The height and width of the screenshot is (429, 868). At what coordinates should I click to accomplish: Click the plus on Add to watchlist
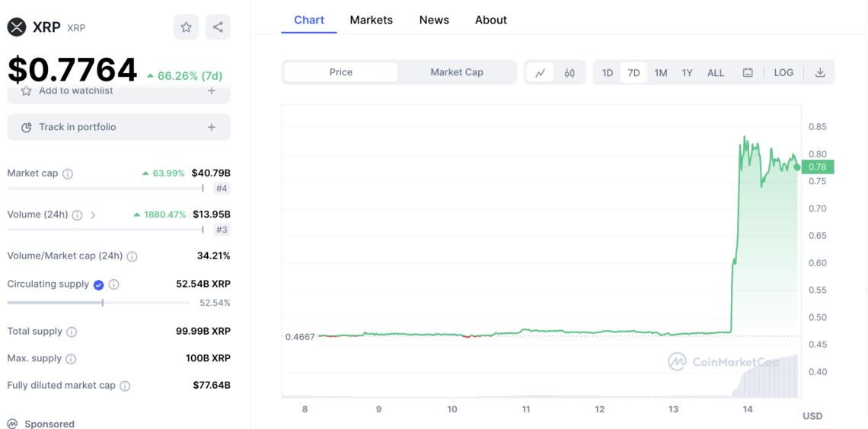pyautogui.click(x=212, y=91)
